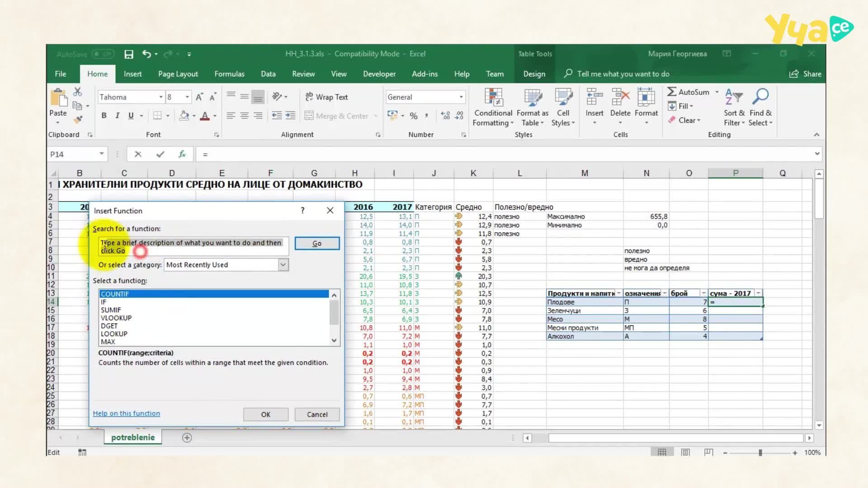868x488 pixels.
Task: Select the potreblenie sheet tab
Action: 133,437
